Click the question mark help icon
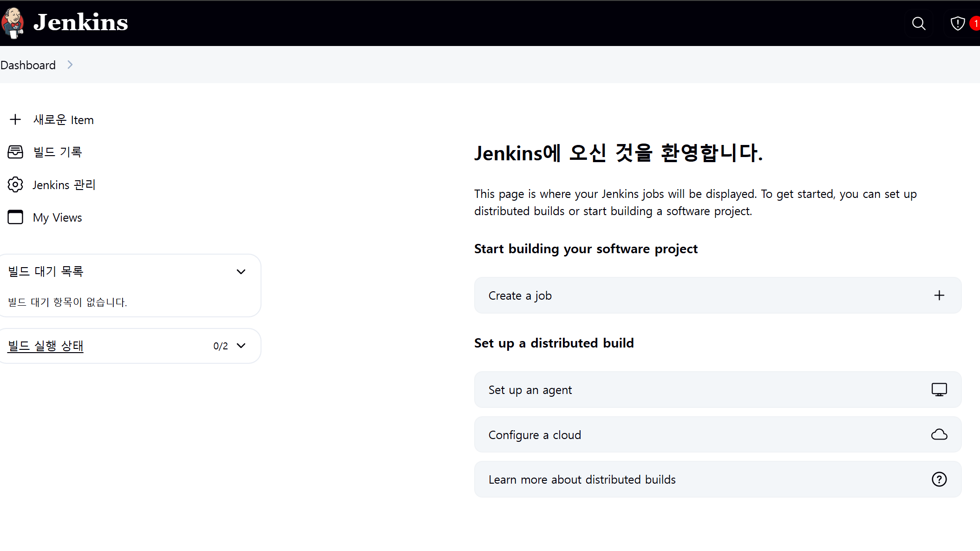 tap(939, 479)
